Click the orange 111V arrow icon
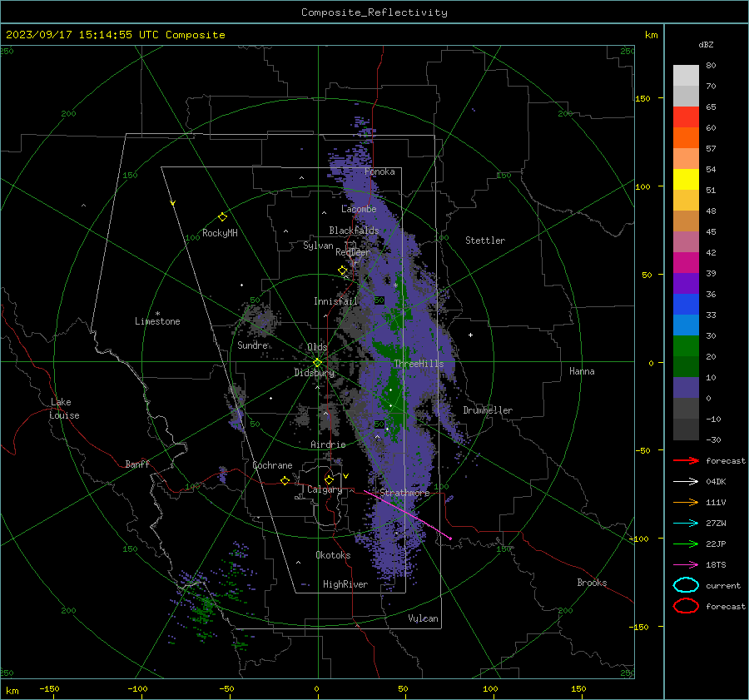The height and width of the screenshot is (700, 749). [x=686, y=502]
